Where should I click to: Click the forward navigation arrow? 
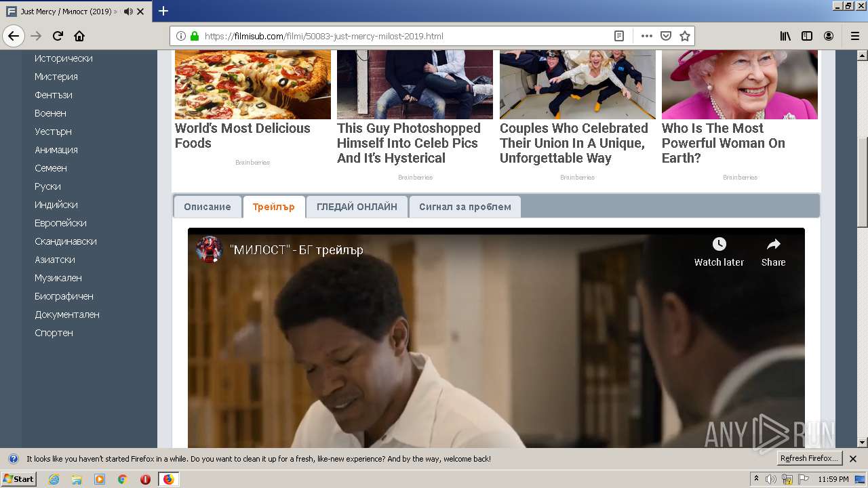click(36, 36)
